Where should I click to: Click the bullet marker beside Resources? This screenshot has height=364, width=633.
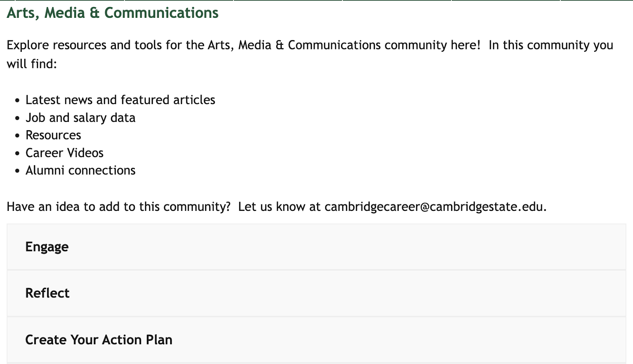(17, 136)
